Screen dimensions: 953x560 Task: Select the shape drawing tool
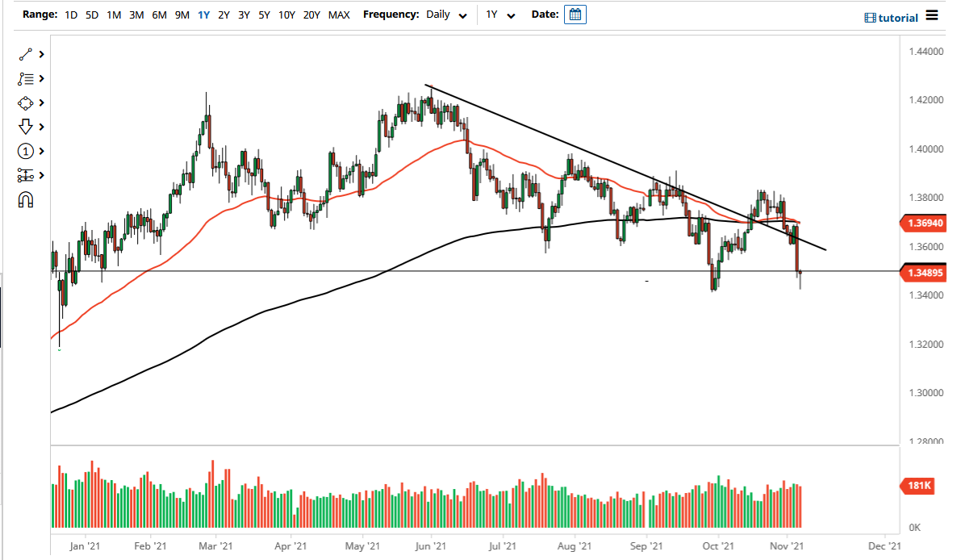(23, 102)
